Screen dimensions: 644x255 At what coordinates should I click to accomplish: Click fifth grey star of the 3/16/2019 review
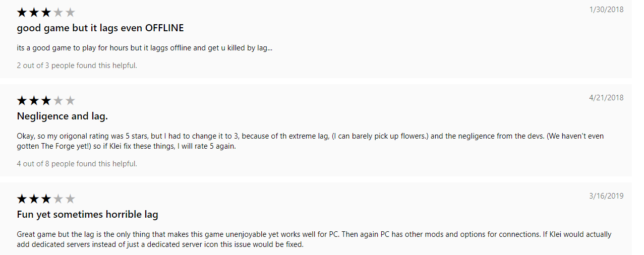pos(70,199)
